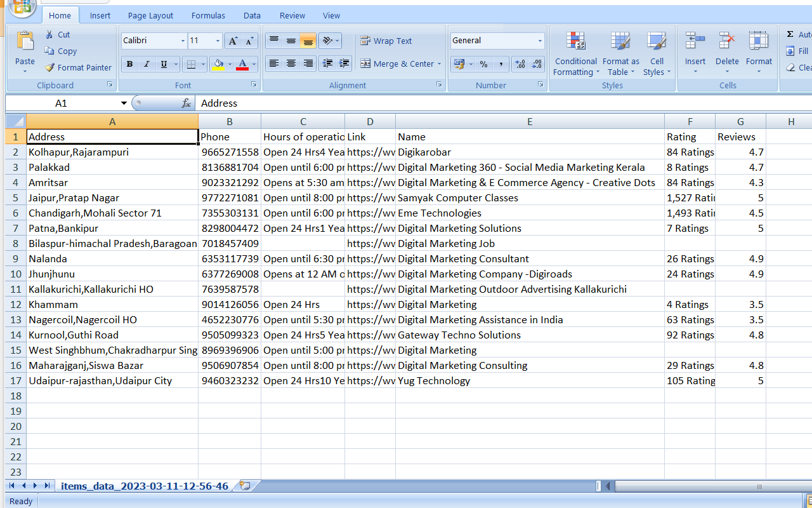The width and height of the screenshot is (812, 508).
Task: Decrease the cell indent
Action: [327, 63]
